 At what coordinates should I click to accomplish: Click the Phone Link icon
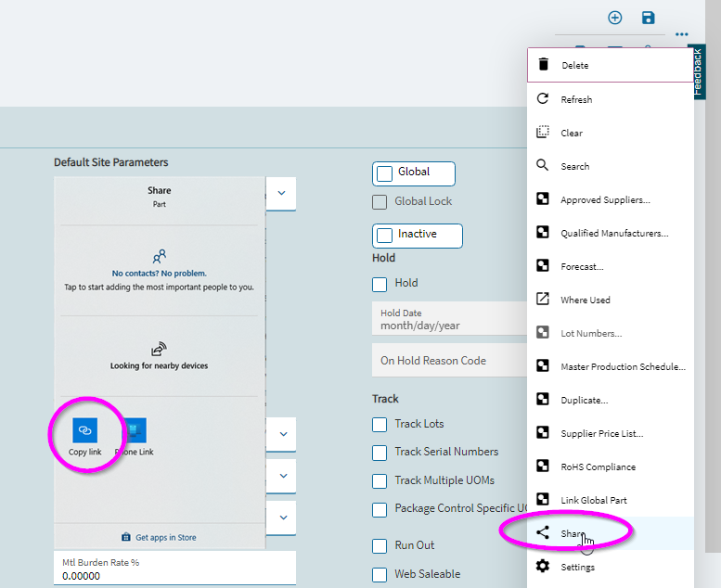coord(135,430)
